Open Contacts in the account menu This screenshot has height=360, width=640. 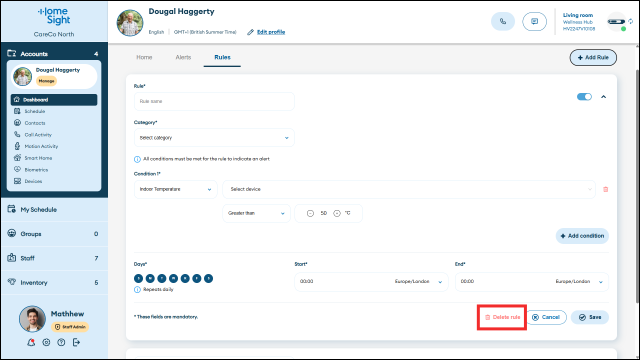[x=35, y=123]
